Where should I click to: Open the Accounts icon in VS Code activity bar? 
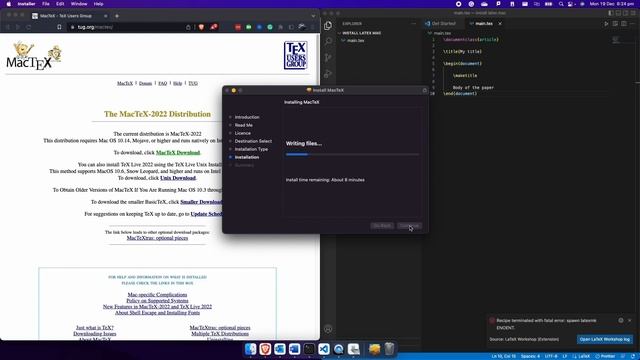pyautogui.click(x=328, y=329)
